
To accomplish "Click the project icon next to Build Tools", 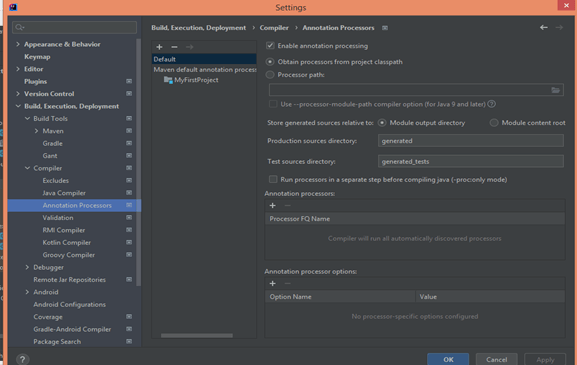I will (129, 118).
